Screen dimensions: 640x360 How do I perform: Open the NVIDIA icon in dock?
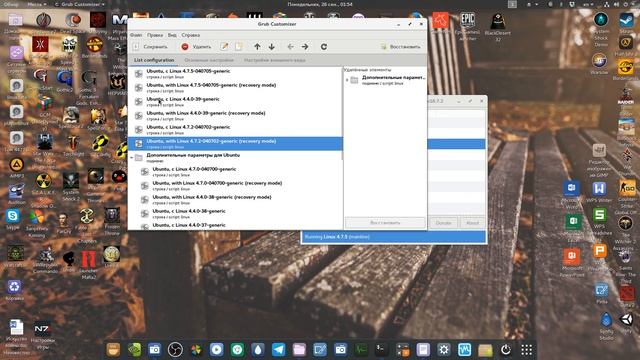(x=134, y=349)
